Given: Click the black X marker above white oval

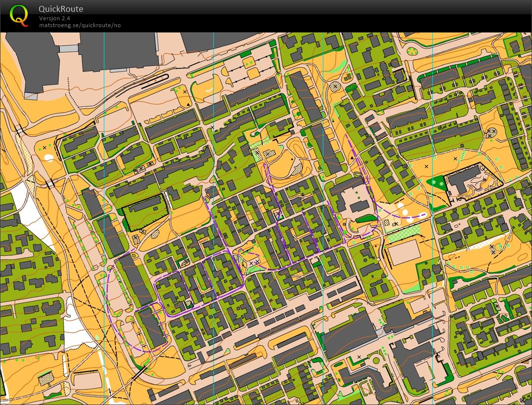Looking at the screenshot, I should click(44, 147).
